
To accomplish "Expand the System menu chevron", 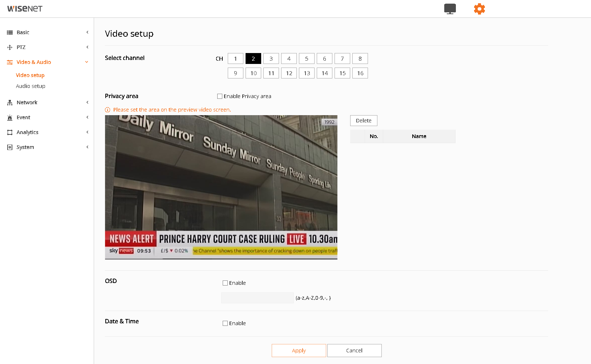I will click(87, 147).
